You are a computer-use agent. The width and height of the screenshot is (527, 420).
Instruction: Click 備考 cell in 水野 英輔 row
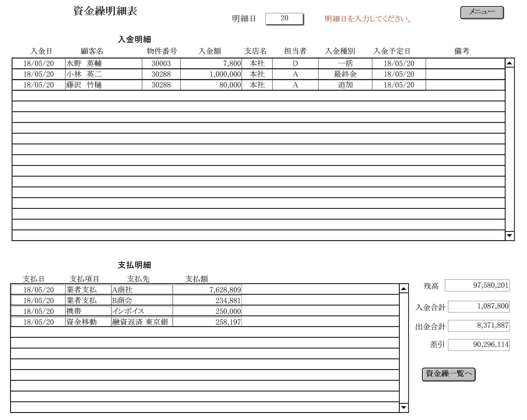465,63
